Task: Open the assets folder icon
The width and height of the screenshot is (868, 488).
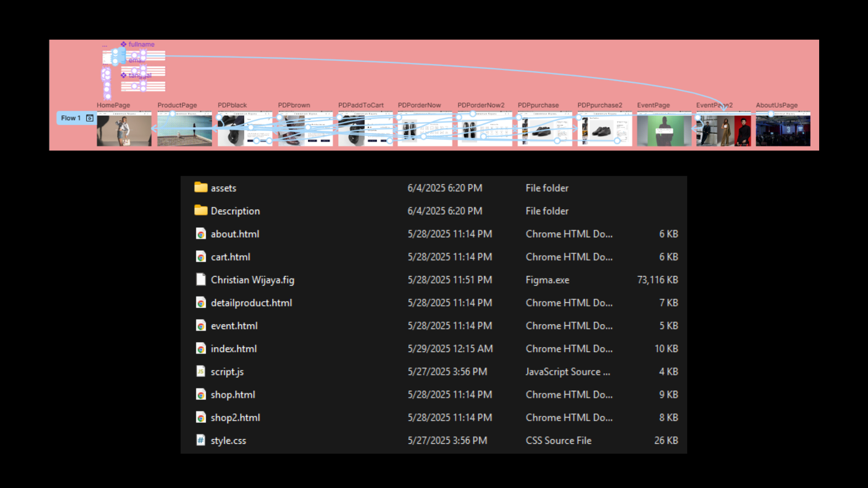Action: [201, 188]
